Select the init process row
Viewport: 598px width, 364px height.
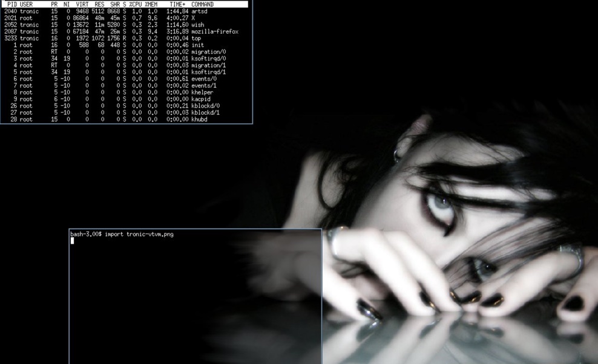pyautogui.click(x=121, y=45)
